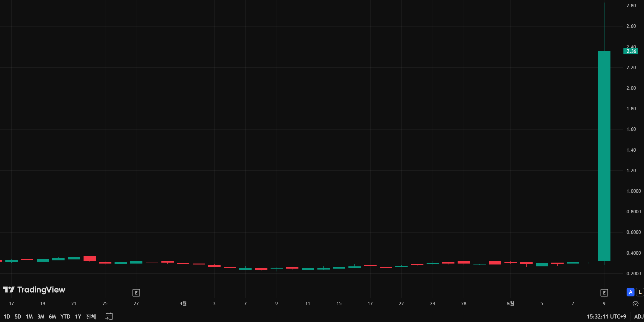Image resolution: width=644 pixels, height=322 pixels.
Task: Click the large green candle on May 9
Action: pyautogui.click(x=604, y=156)
